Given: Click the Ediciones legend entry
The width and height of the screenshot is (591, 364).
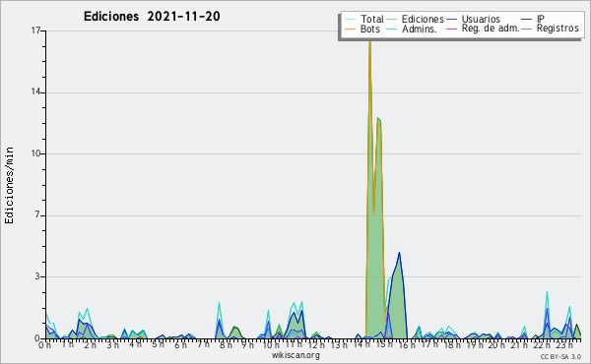Looking at the screenshot, I should (x=416, y=19).
